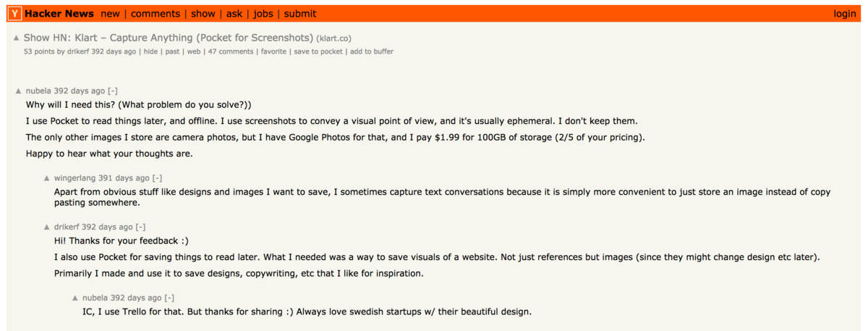Image resolution: width=868 pixels, height=331 pixels.
Task: Upvote nubela's top-level comment
Action: pos(19,92)
